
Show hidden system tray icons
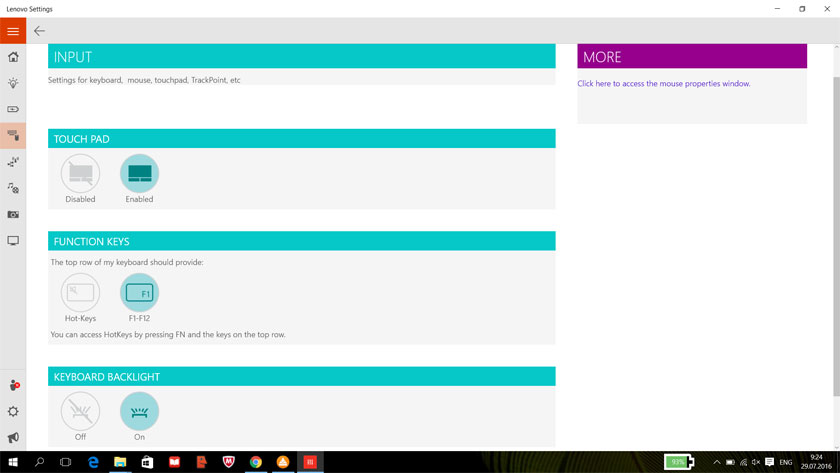pos(717,462)
